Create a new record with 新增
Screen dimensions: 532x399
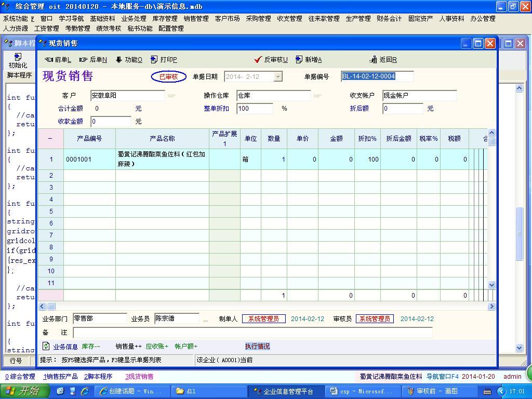pyautogui.click(x=309, y=60)
